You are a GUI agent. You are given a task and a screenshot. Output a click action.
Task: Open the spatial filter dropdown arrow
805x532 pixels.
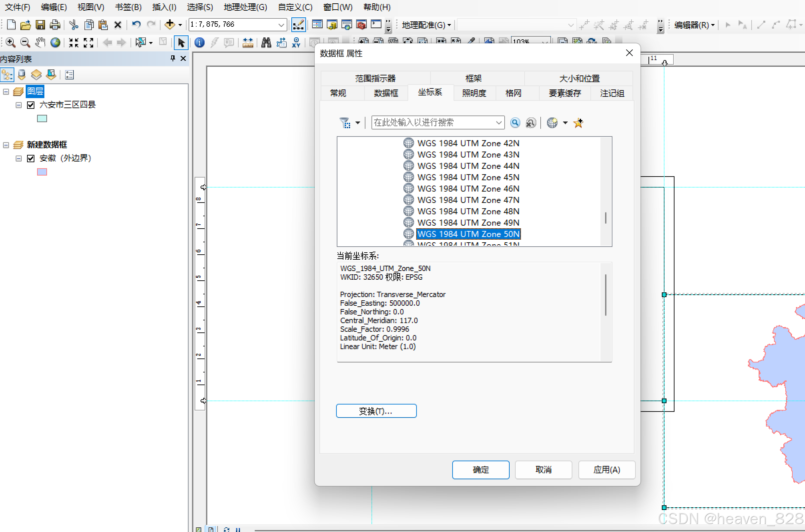click(x=357, y=123)
